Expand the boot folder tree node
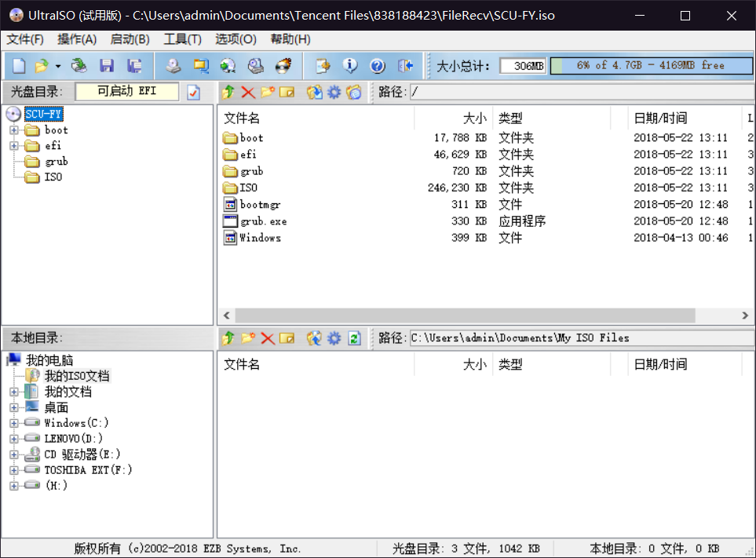This screenshot has width=756, height=558. point(14,130)
